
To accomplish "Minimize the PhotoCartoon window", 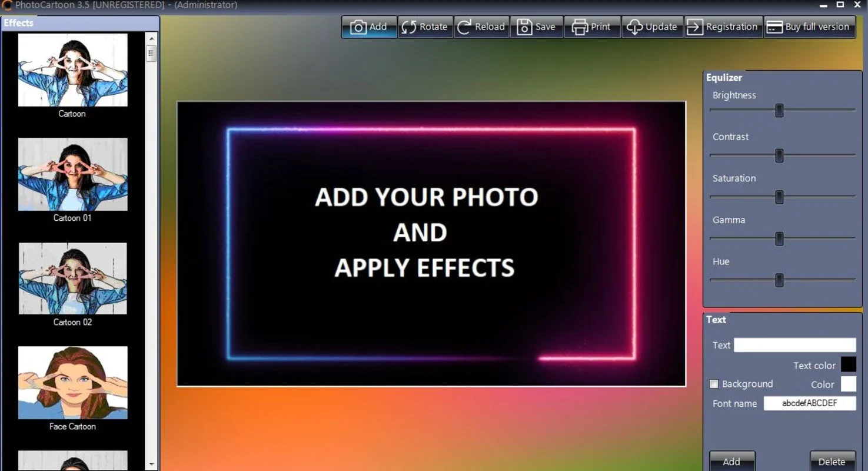I will coord(823,5).
